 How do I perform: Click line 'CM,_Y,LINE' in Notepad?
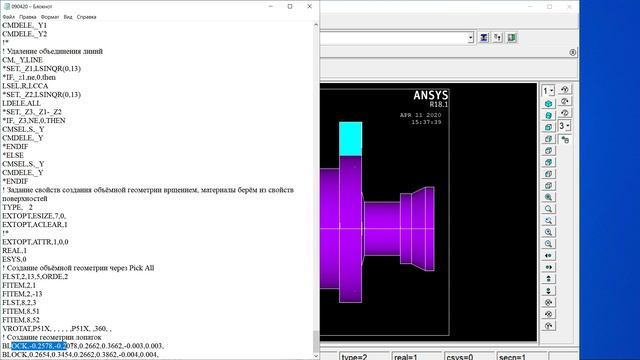pos(22,60)
